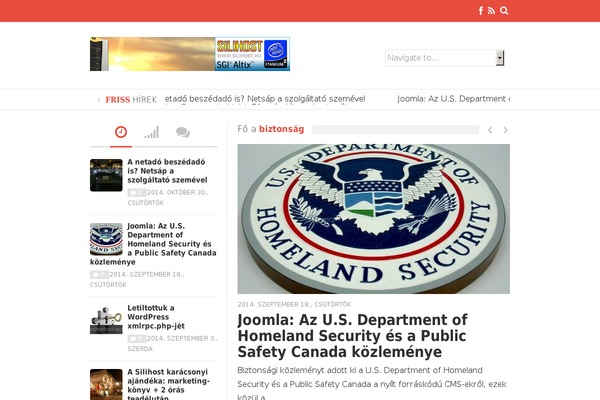The image size is (600, 400).
Task: Click excerpt text beginning 'Biztonsági közleményt adott ki'
Action: pyautogui.click(x=372, y=384)
